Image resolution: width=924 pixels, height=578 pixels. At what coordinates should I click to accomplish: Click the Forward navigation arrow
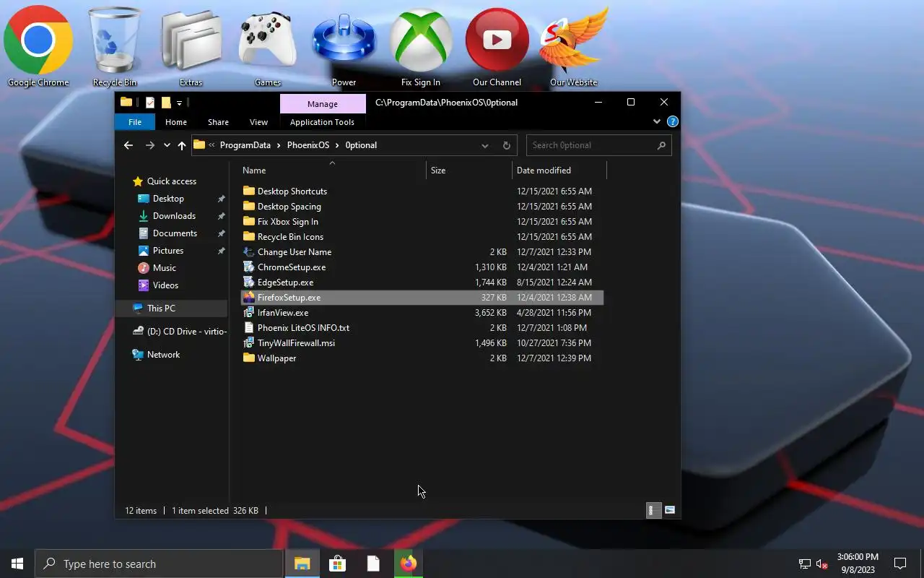click(x=150, y=145)
